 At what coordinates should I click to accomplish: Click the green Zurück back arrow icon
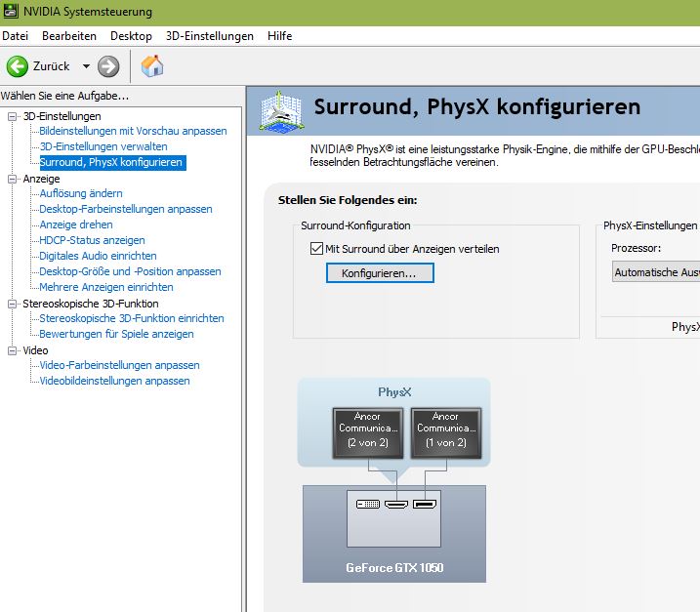pyautogui.click(x=18, y=66)
